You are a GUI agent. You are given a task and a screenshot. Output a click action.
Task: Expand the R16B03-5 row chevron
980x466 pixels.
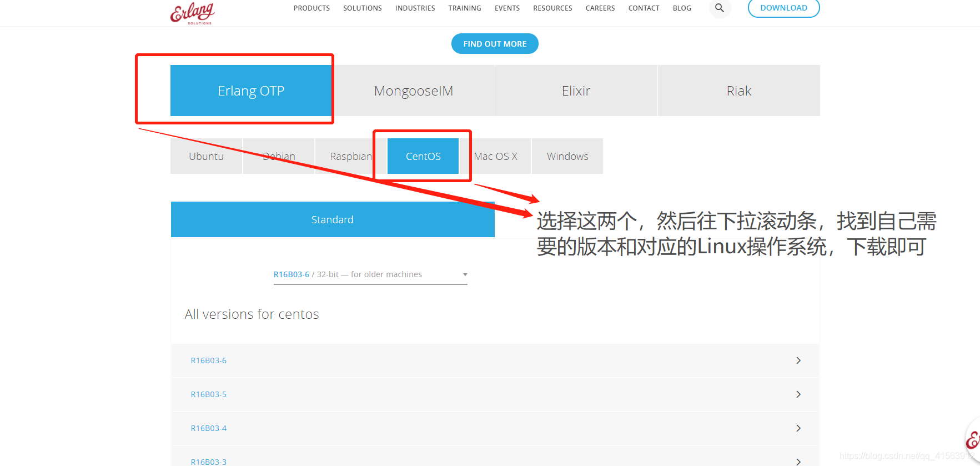point(798,394)
